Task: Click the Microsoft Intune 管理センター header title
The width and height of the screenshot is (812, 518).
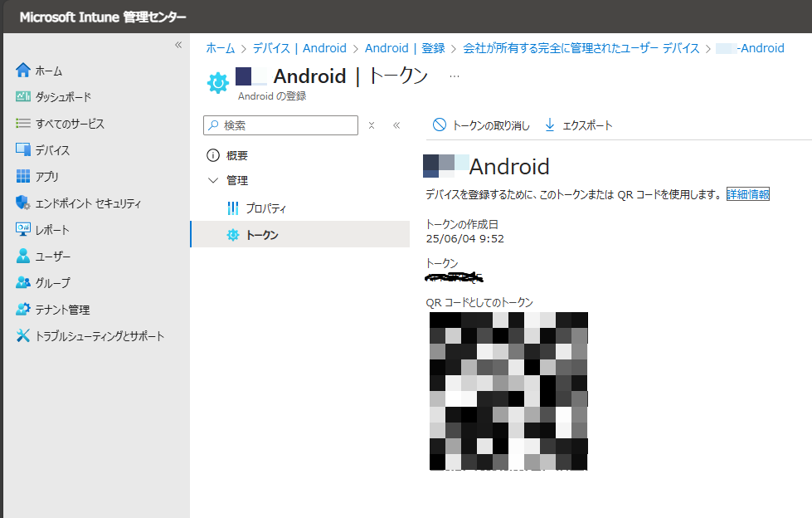Action: (103, 17)
